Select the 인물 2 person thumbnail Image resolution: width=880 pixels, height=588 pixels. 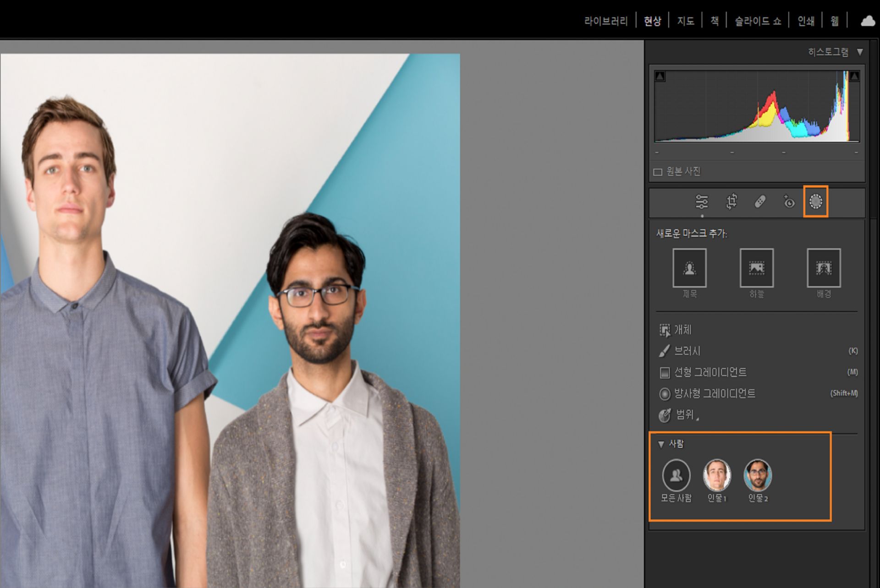pyautogui.click(x=758, y=475)
